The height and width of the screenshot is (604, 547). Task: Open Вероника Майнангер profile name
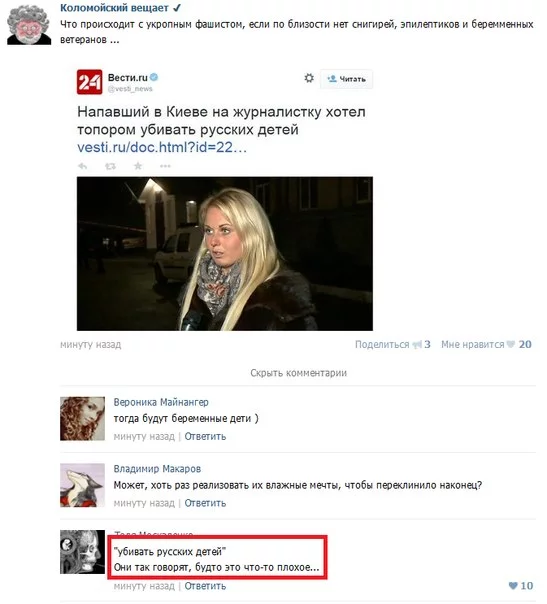161,402
